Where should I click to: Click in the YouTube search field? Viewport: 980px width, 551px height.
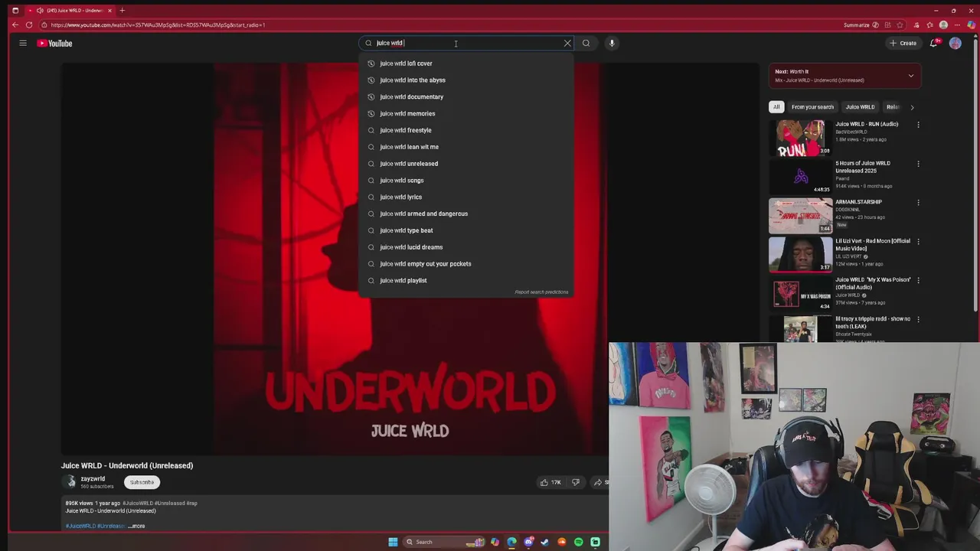[465, 43]
